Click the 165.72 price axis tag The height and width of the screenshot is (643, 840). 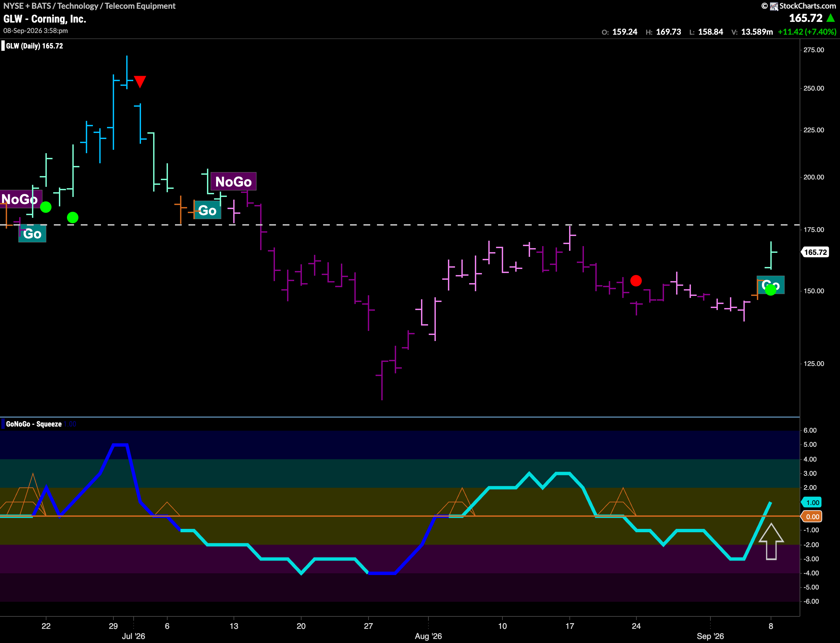[815, 252]
